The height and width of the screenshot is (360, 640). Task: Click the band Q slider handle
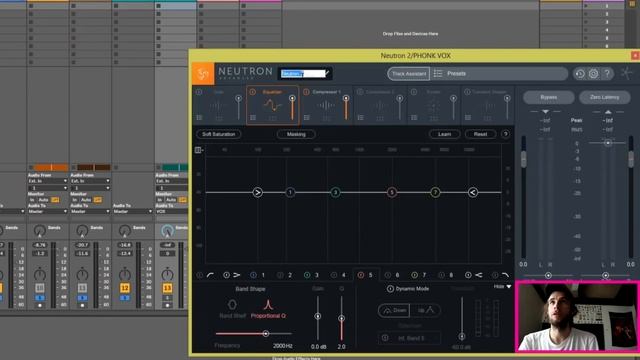coord(342,318)
